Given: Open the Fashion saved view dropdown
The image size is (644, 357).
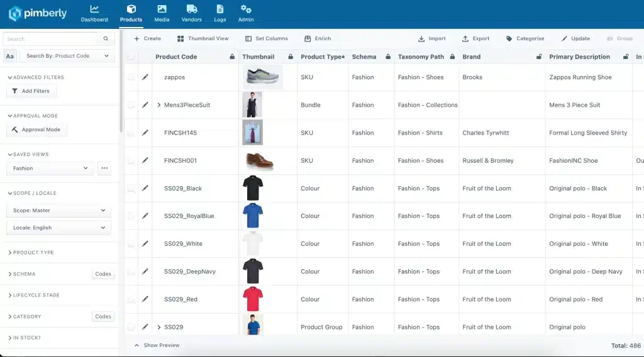Looking at the screenshot, I should (50, 168).
